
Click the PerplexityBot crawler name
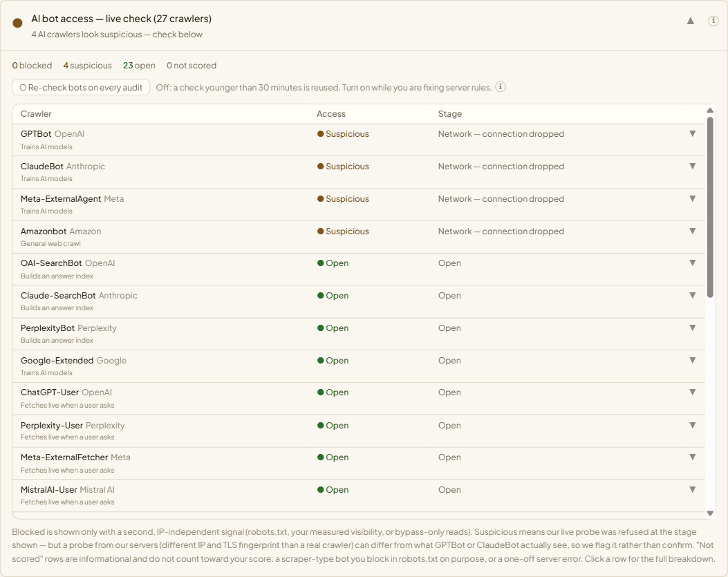point(47,328)
